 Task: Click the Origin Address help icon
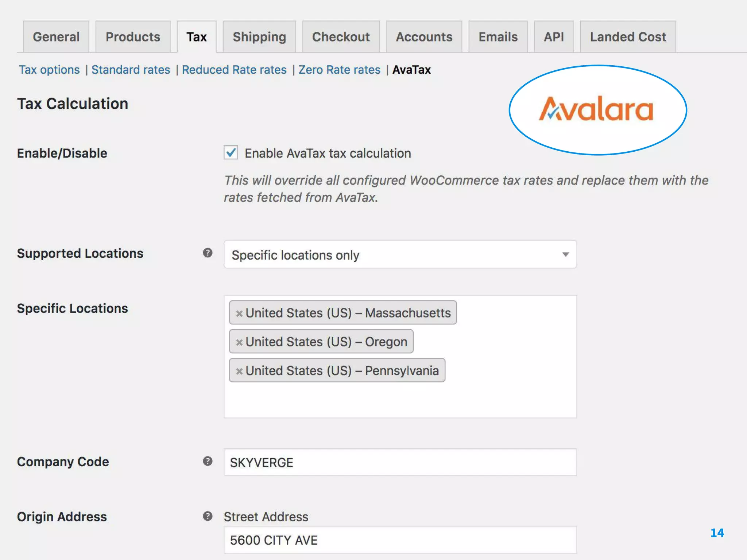208,516
